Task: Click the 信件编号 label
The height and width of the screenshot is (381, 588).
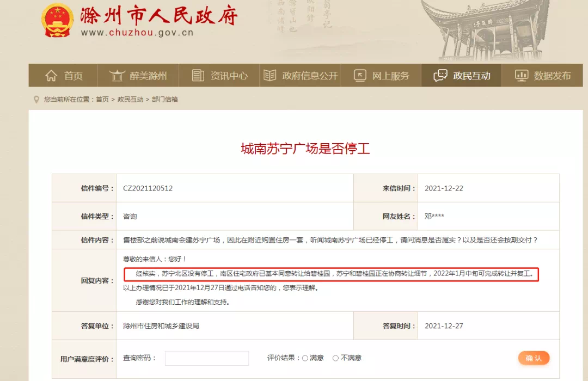Action: pyautogui.click(x=97, y=188)
